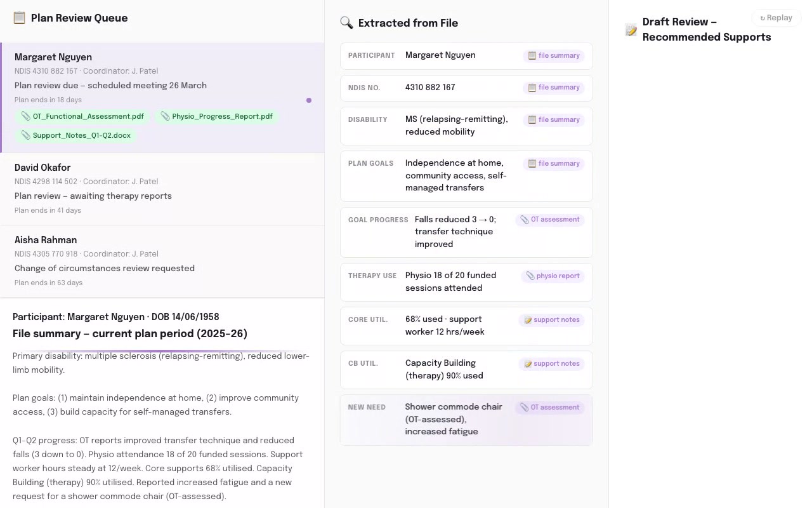
Task: Click 'Plan review due – scheduled meeting 26 March'
Action: pyautogui.click(x=110, y=85)
